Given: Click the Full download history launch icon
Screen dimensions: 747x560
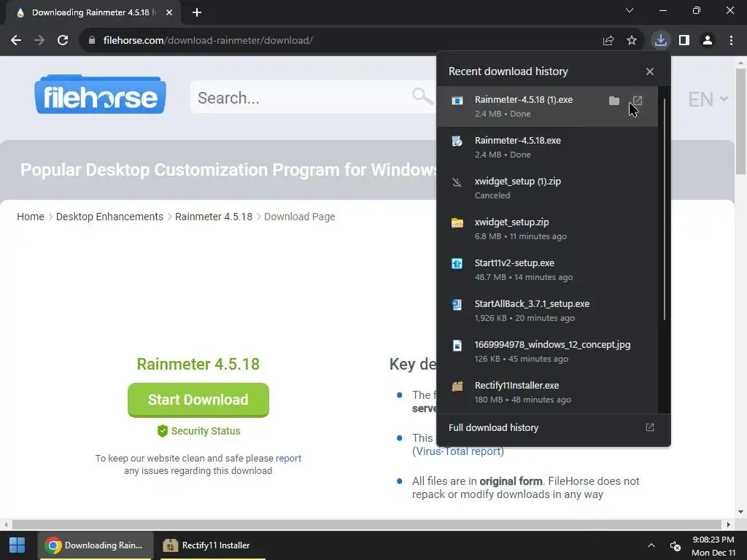Looking at the screenshot, I should coord(649,427).
